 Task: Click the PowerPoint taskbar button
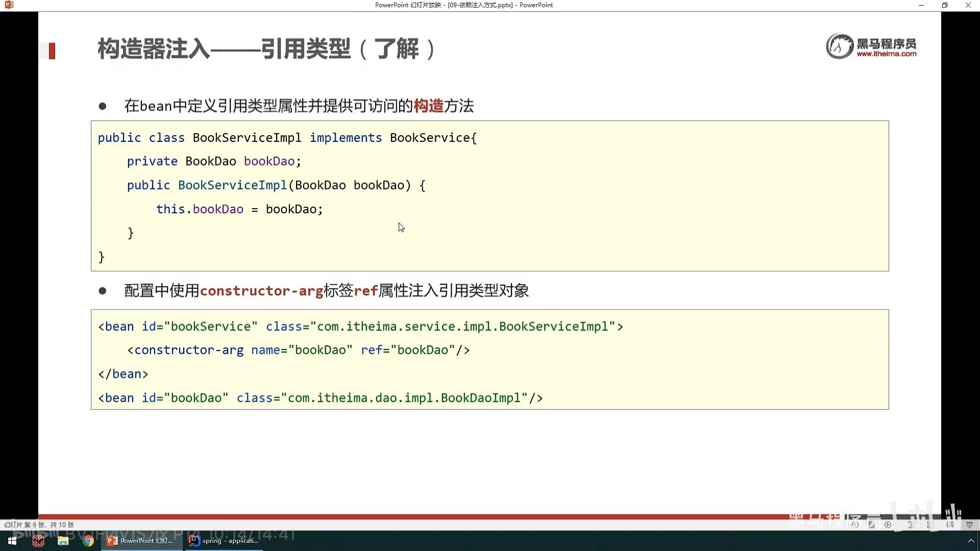click(x=141, y=541)
